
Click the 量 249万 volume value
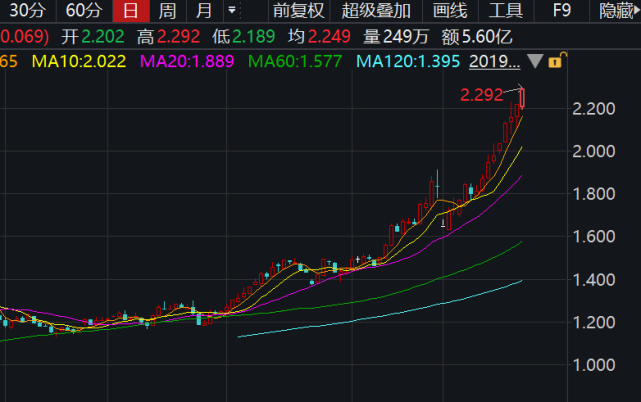coord(396,37)
